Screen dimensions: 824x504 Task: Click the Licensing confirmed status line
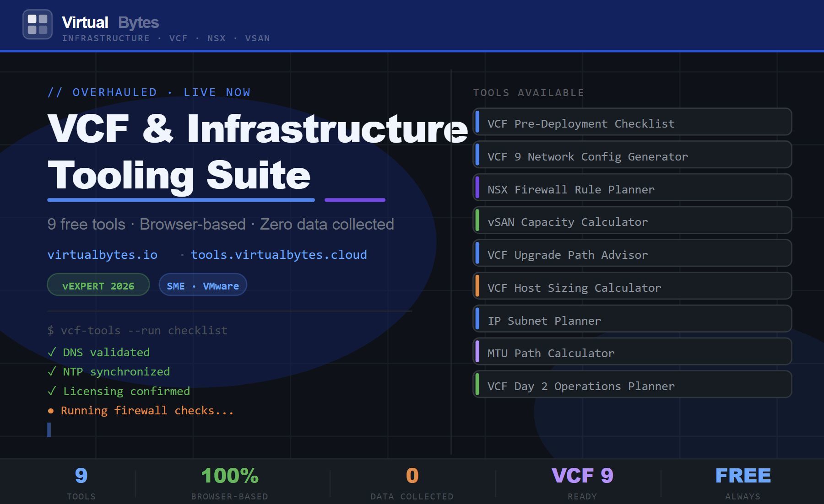click(x=119, y=391)
